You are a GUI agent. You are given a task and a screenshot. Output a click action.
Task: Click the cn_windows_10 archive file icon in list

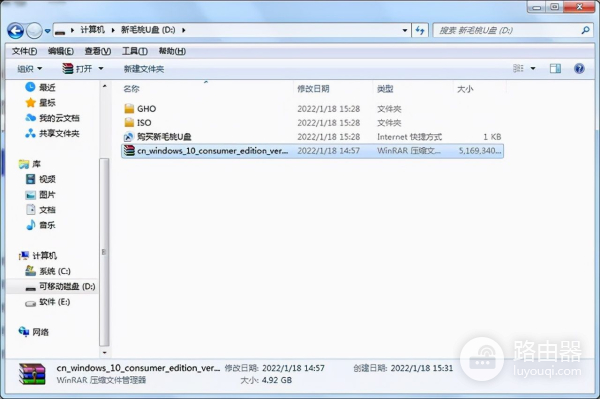pyautogui.click(x=129, y=151)
